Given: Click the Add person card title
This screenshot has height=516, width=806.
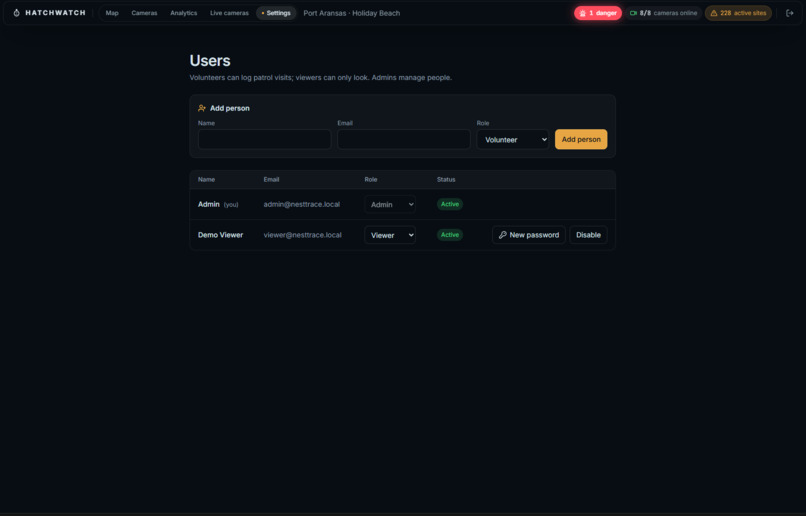Looking at the screenshot, I should (230, 108).
